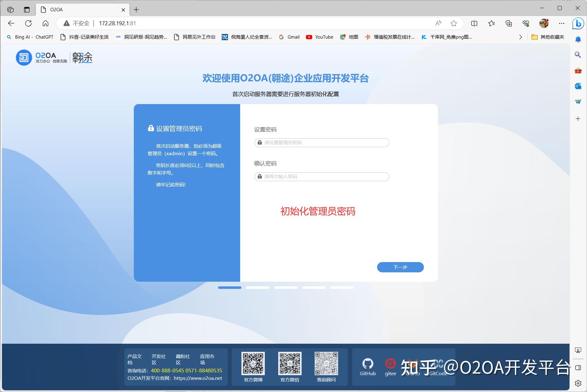Image resolution: width=587 pixels, height=392 pixels.
Task: Expand the favorites bar overflow chevron
Action: point(520,37)
